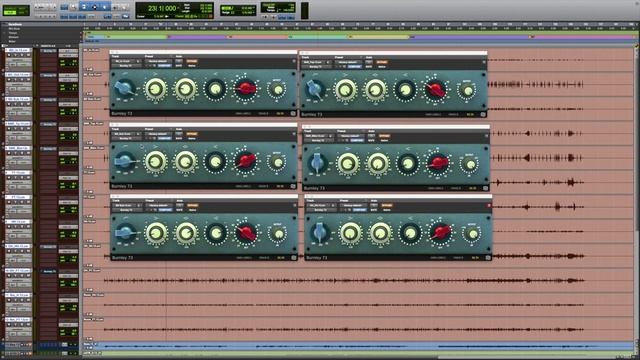This screenshot has height=360, width=640.
Task: Open preset dropdown in middle-right Burnley 73 window
Action: click(x=350, y=136)
